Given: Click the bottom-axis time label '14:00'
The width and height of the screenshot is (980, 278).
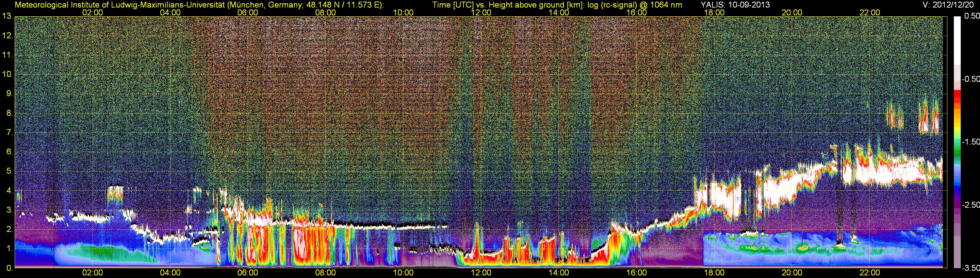Looking at the screenshot, I should [559, 273].
